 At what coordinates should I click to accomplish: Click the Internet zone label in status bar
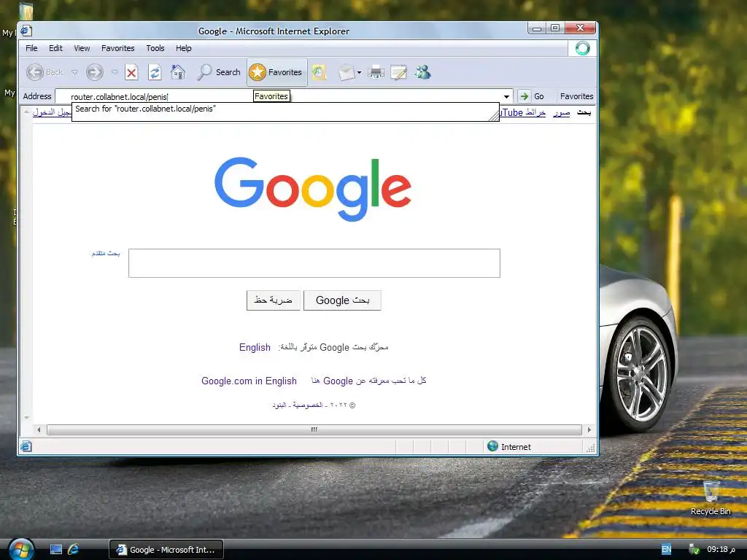516,447
